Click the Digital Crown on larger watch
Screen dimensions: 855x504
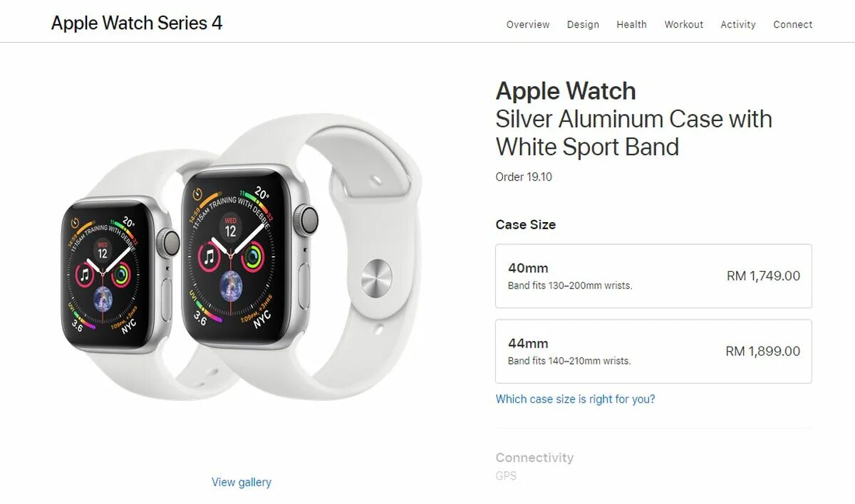coord(307,219)
